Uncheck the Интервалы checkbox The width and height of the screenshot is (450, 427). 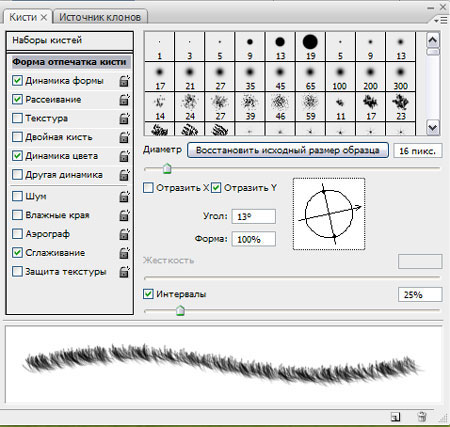click(x=148, y=294)
